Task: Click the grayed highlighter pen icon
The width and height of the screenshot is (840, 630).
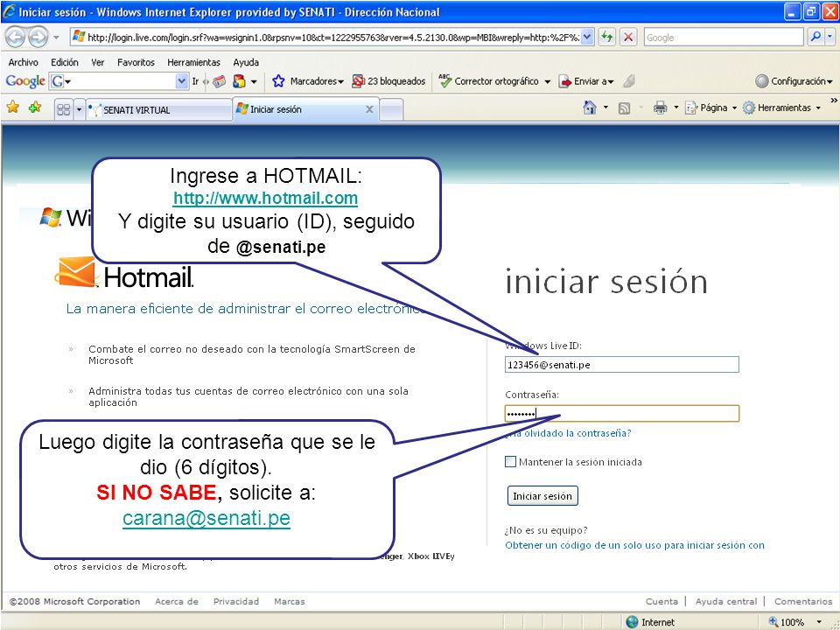Action: 629,80
